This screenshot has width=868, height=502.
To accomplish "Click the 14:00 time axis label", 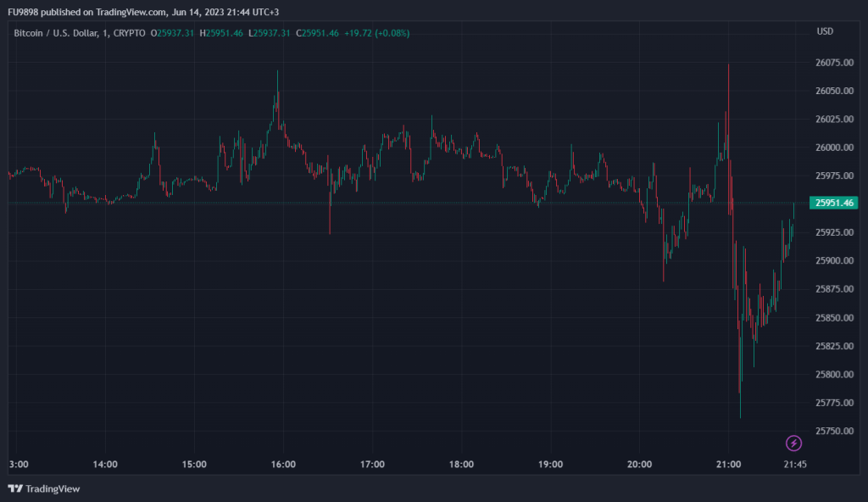I will (105, 465).
